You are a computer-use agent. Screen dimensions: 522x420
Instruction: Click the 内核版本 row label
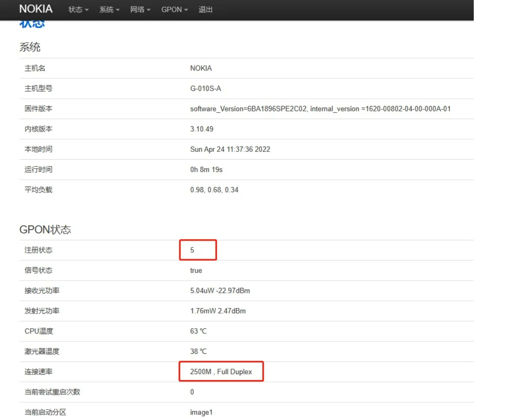click(x=38, y=129)
